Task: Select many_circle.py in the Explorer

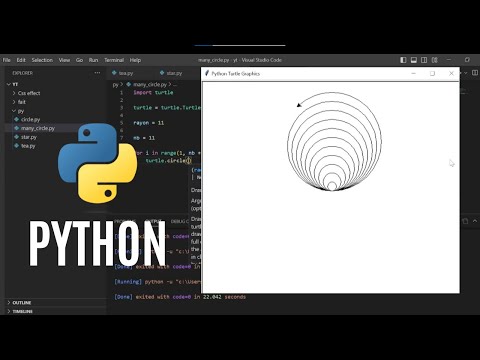Action: click(38, 128)
